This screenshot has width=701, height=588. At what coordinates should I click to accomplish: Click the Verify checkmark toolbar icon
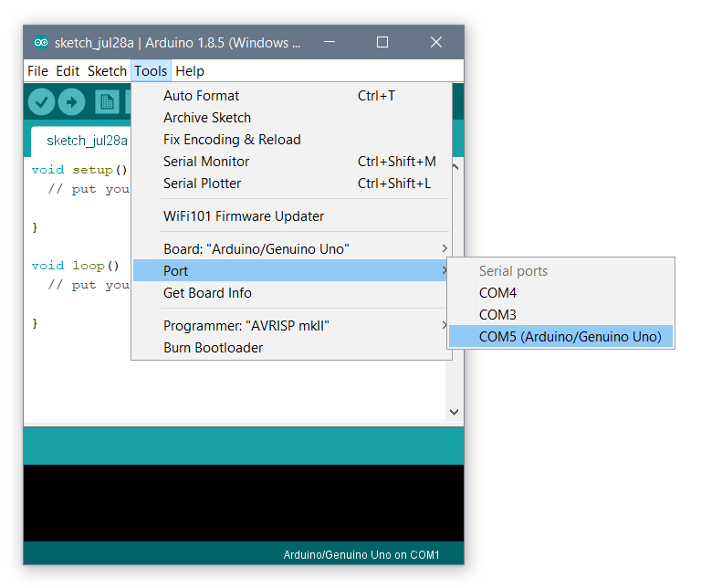(x=41, y=101)
